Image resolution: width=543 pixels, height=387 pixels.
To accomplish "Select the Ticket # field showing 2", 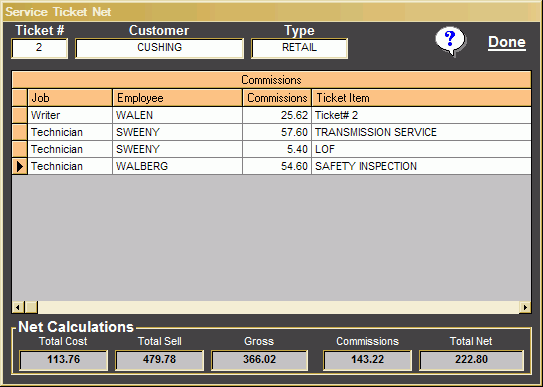I will click(39, 48).
